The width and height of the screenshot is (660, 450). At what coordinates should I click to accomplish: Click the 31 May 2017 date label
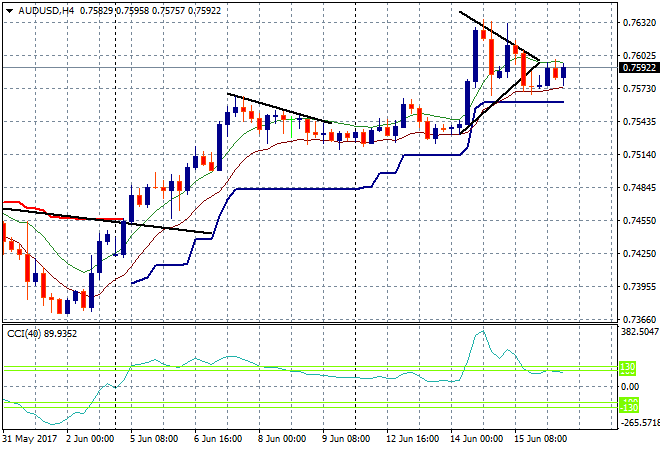29,439
